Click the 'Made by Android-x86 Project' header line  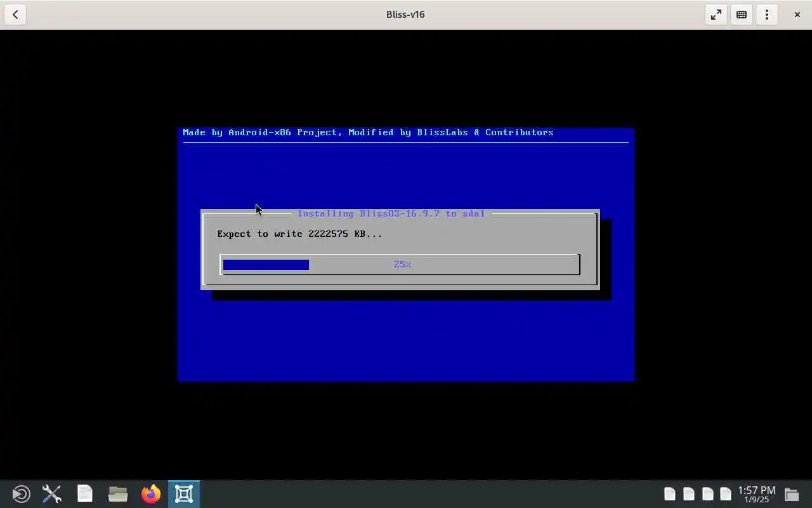point(368,132)
